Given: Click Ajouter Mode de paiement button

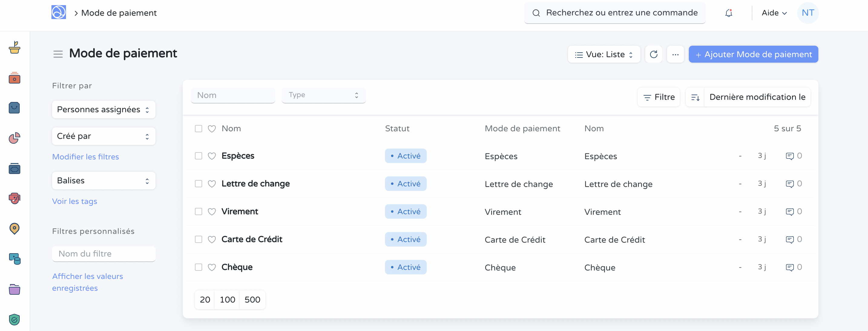Looking at the screenshot, I should pyautogui.click(x=753, y=54).
